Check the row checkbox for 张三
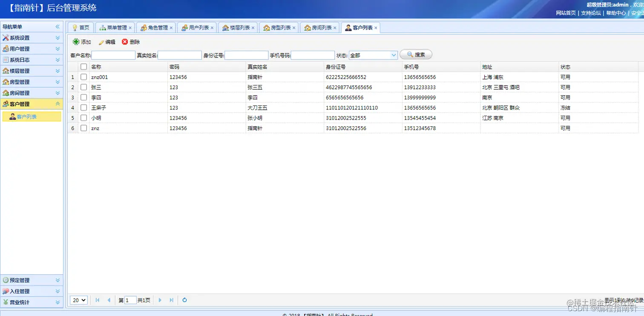 (84, 87)
